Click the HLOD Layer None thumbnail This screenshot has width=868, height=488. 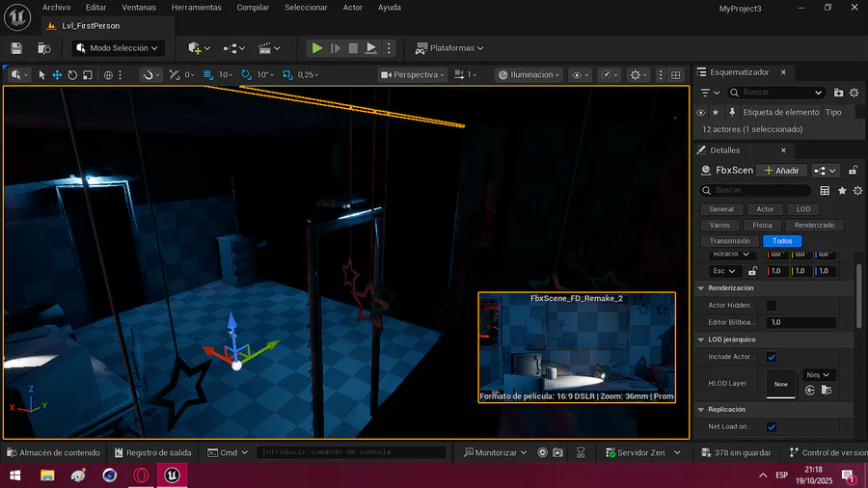(x=781, y=384)
